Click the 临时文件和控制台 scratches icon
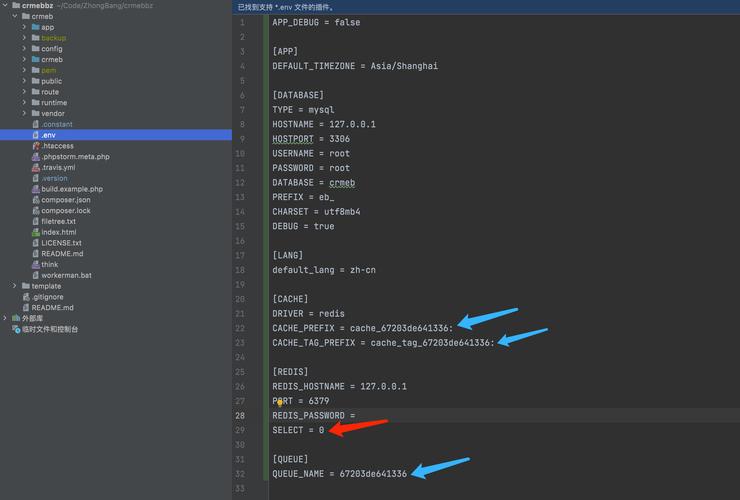 click(x=15, y=329)
